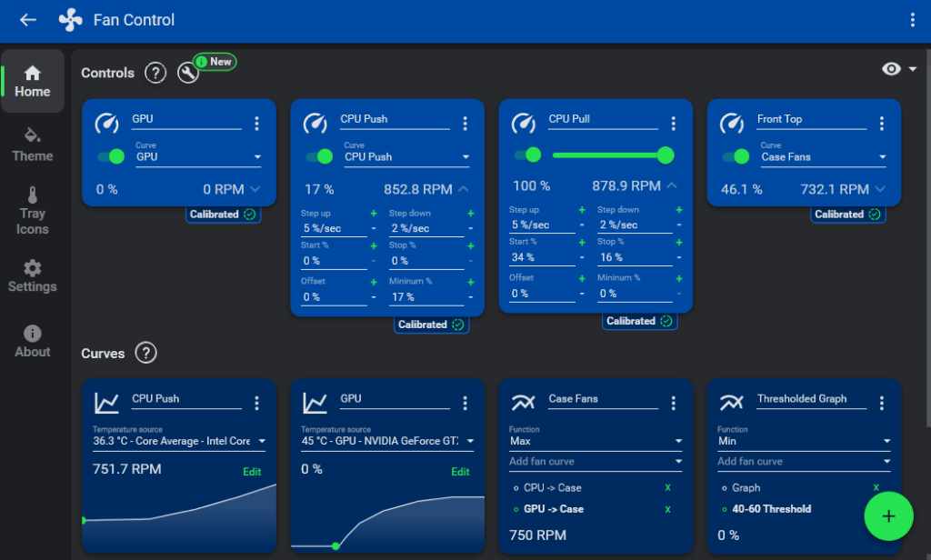Click the gauge icon on the CPU Push card
Viewport: 931px width, 560px height.
pyautogui.click(x=315, y=122)
